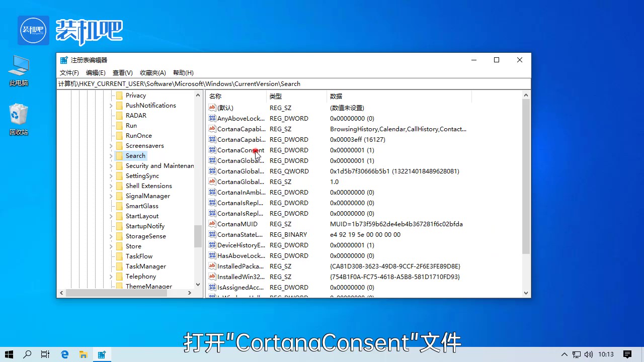Select the Run key in the tree
Image resolution: width=644 pixels, height=362 pixels.
131,125
